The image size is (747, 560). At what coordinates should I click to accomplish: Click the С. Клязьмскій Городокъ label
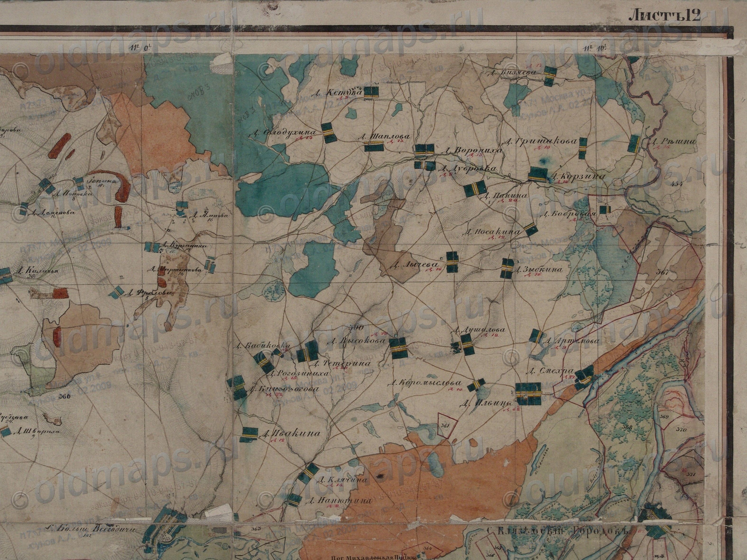pyautogui.click(x=557, y=530)
